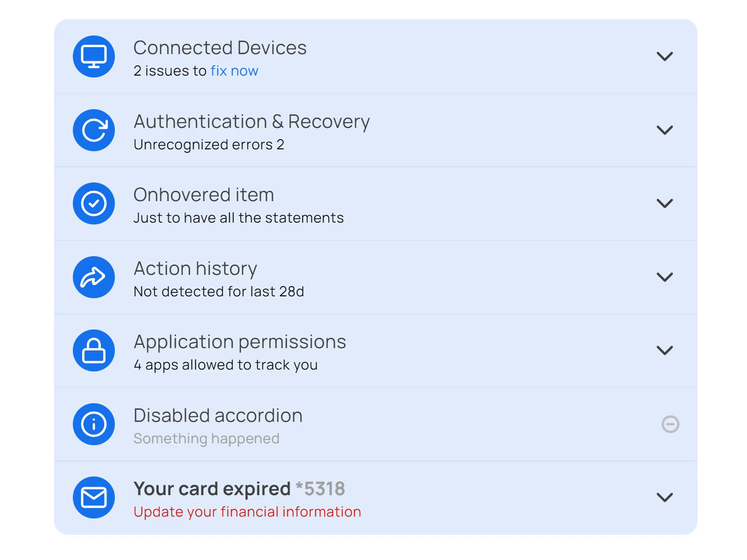Click the Authentication & Recovery refresh icon

pyautogui.click(x=94, y=130)
